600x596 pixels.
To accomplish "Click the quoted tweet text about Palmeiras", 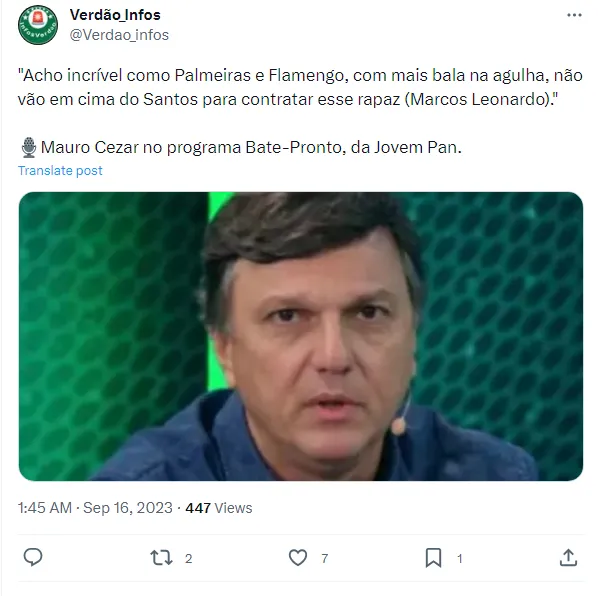I will click(300, 87).
